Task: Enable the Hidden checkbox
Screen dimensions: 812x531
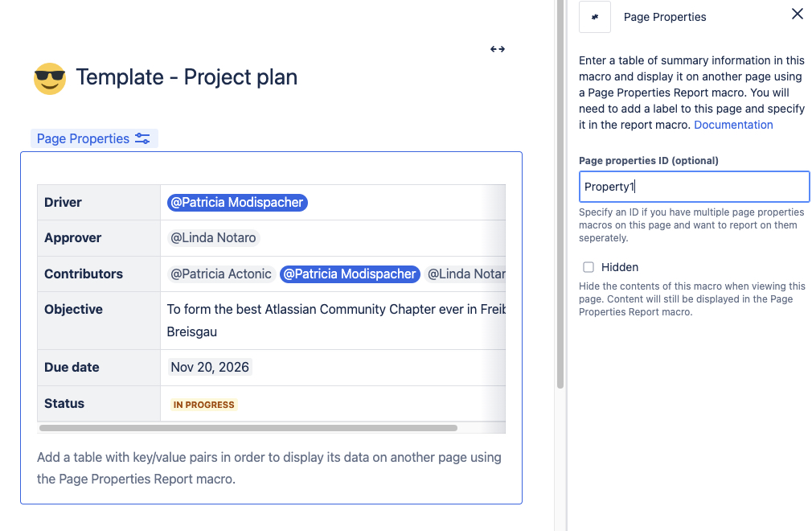Action: tap(588, 266)
